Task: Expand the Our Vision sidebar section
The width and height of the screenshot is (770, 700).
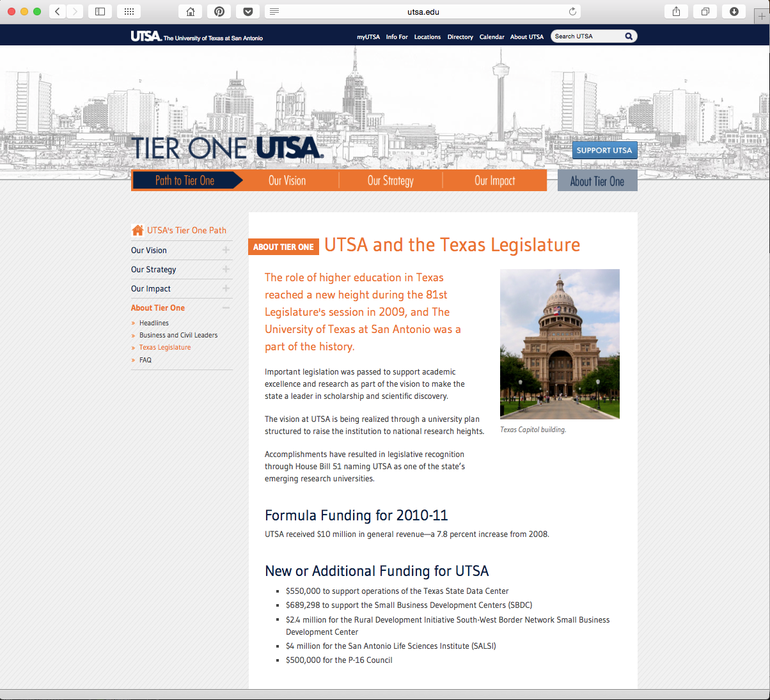Action: click(x=226, y=250)
